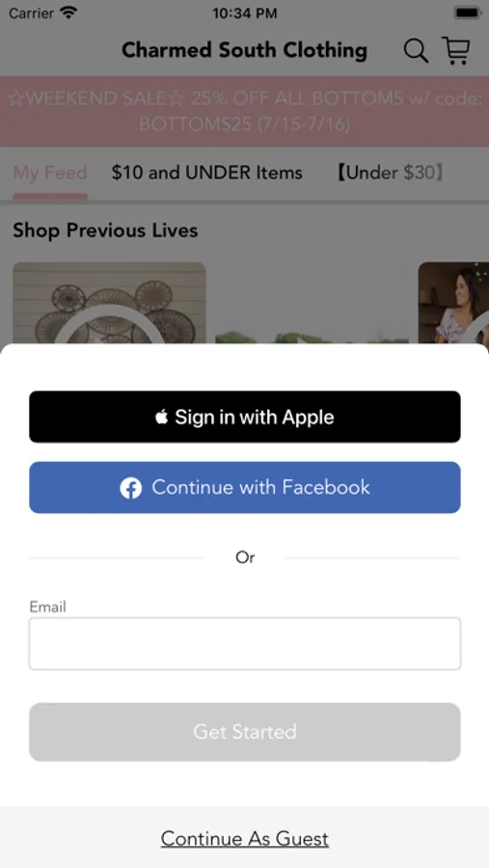Tap the Shop Previous Lives heading

tap(105, 231)
